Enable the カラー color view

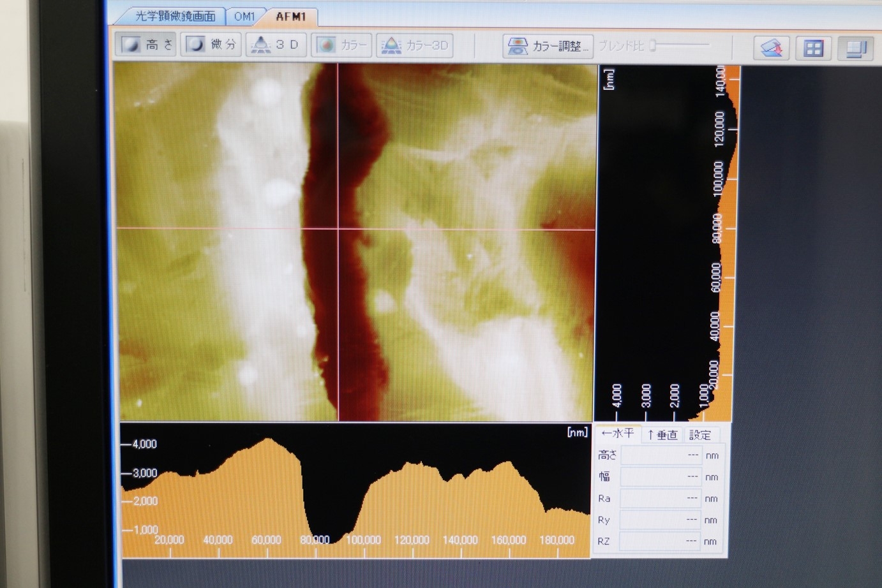click(341, 45)
